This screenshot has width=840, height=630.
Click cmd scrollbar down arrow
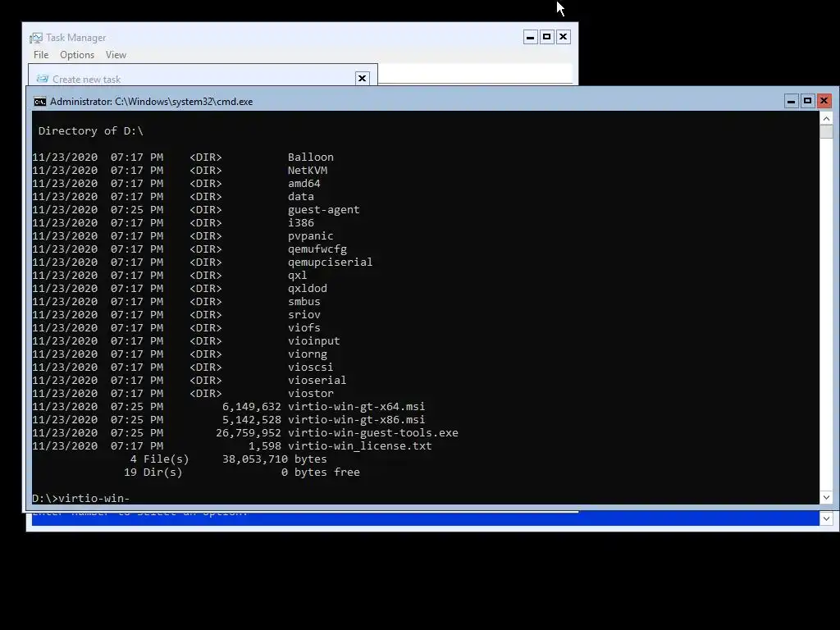coord(826,498)
